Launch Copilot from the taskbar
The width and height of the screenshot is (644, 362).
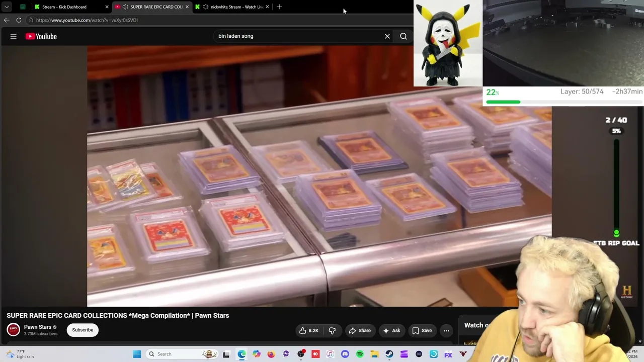[257, 354]
